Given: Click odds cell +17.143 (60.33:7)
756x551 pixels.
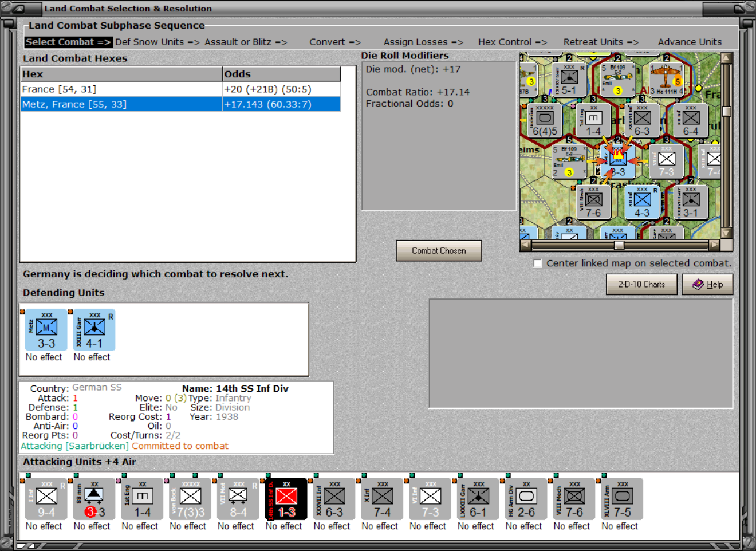Looking at the screenshot, I should (x=281, y=104).
